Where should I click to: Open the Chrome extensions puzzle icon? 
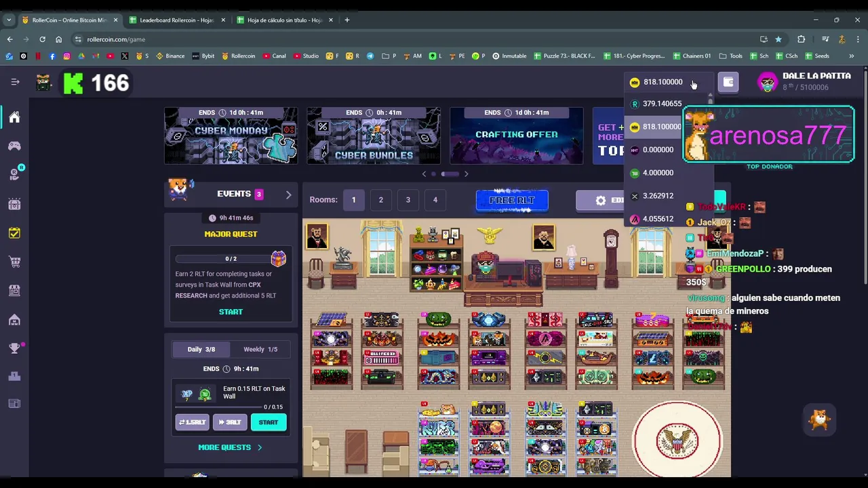[801, 39]
